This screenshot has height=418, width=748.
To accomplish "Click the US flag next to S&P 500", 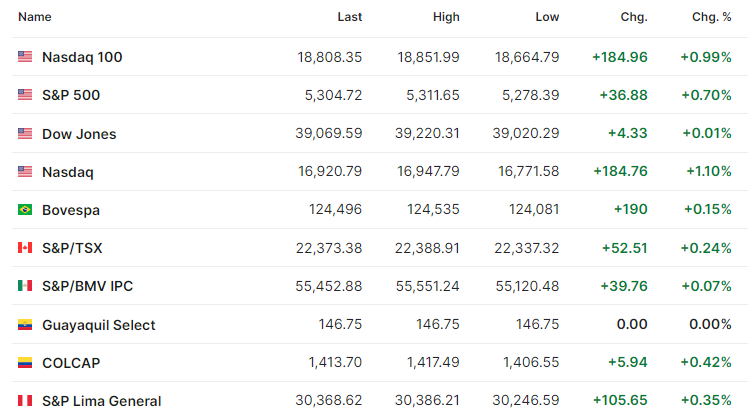I will 25,94.
